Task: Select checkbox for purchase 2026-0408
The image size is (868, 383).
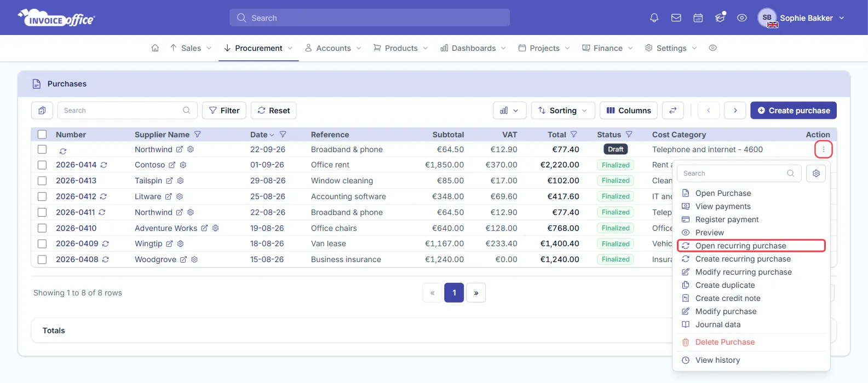Action: (42, 259)
